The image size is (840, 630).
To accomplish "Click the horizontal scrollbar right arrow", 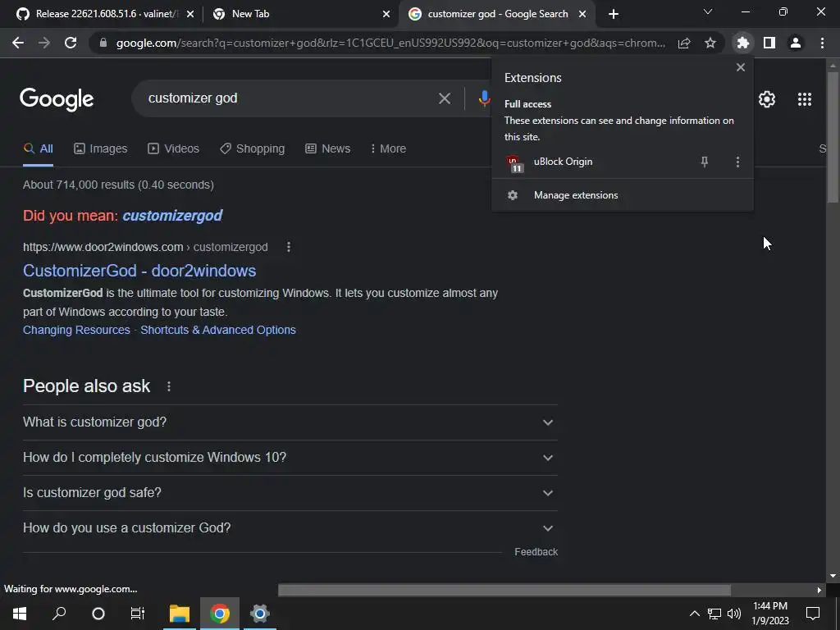I will click(819, 591).
